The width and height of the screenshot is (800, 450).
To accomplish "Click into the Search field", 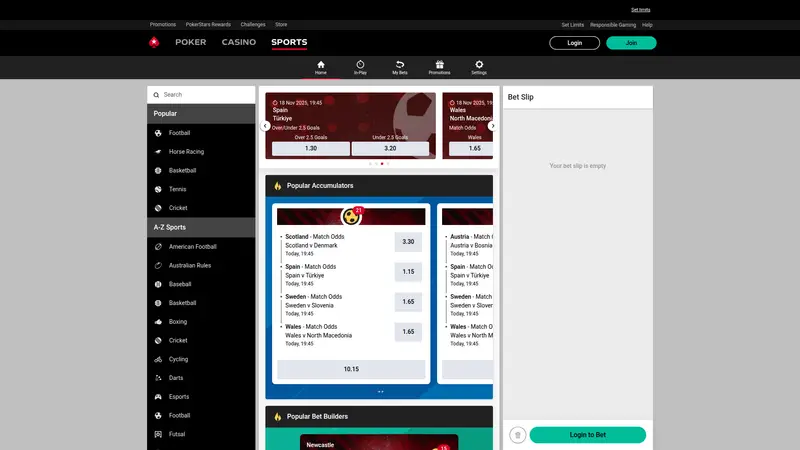I will pos(201,95).
